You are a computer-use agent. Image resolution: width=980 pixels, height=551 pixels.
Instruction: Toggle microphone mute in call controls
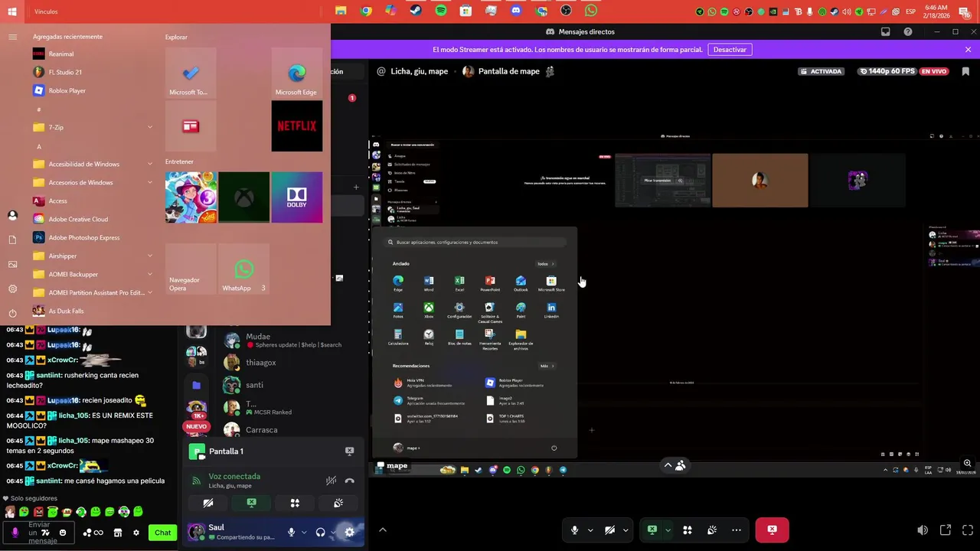(x=574, y=530)
